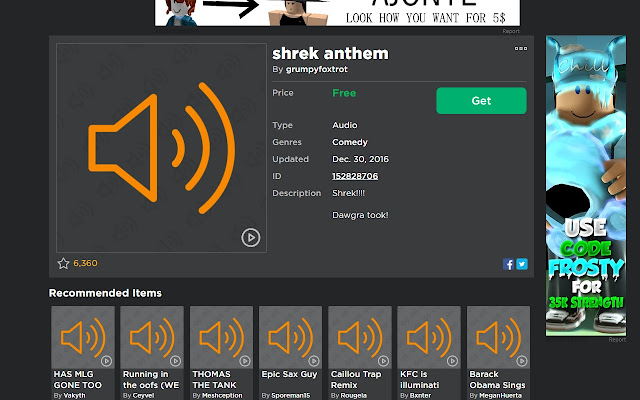The height and width of the screenshot is (400, 640).
Task: Play preview of Caillou Trap Remix
Action: point(383,361)
